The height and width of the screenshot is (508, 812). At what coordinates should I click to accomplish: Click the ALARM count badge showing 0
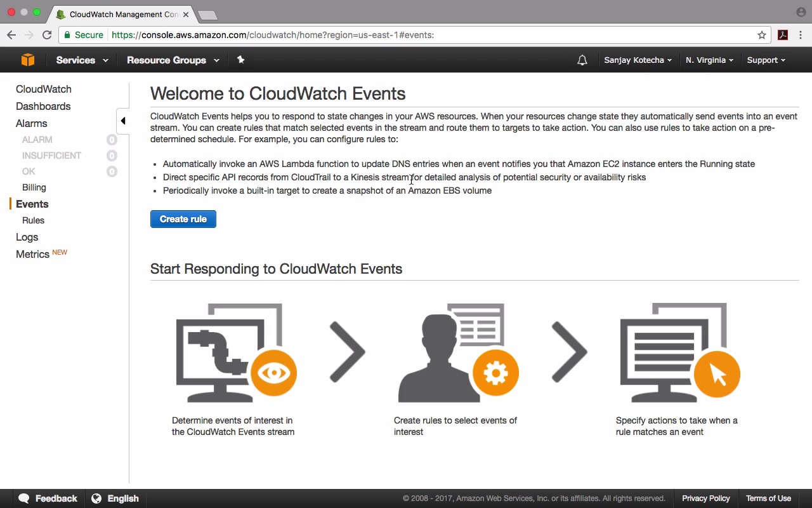(112, 140)
